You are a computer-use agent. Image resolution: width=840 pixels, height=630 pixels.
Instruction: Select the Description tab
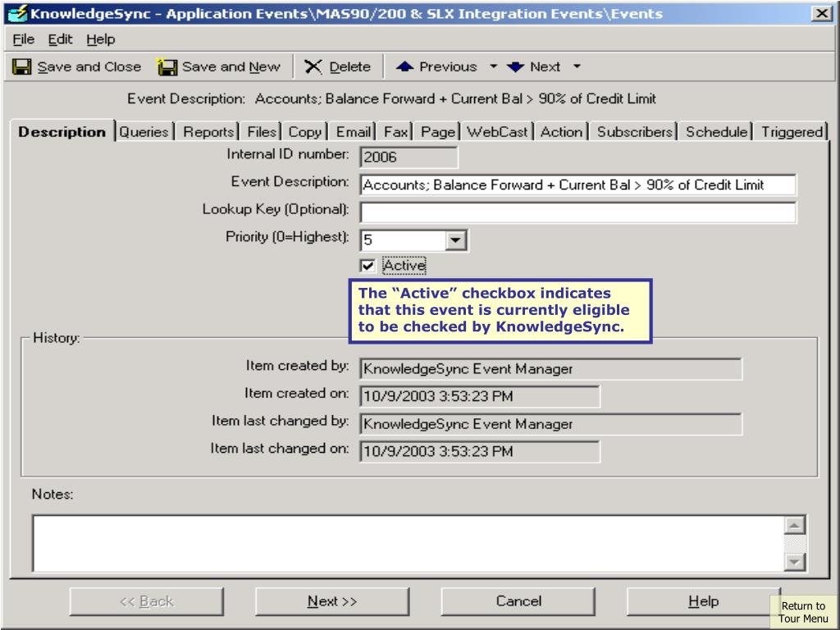(x=62, y=132)
